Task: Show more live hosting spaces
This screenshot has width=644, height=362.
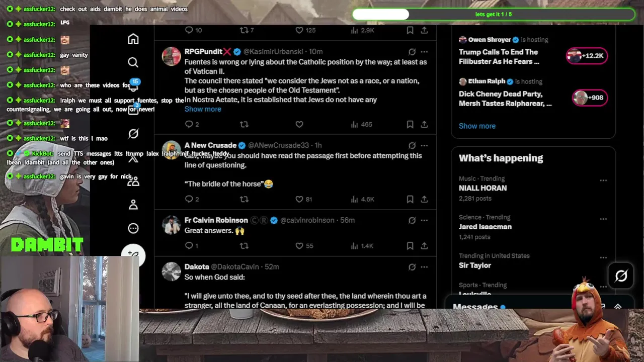Action: pos(477,126)
